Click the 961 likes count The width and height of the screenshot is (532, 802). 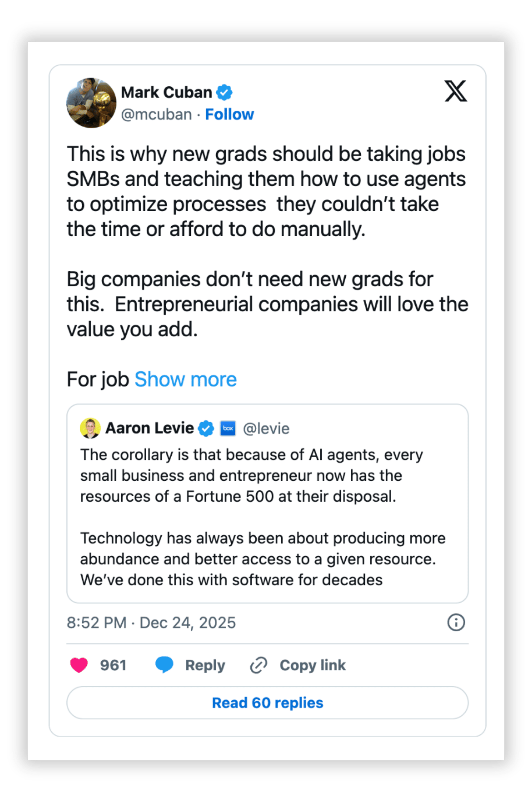point(113,665)
